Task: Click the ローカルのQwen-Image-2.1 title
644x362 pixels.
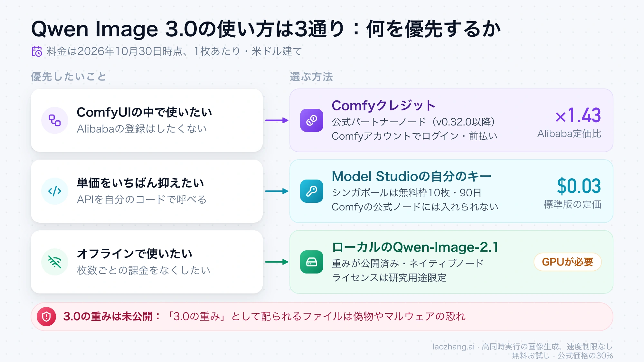Action: click(x=415, y=247)
